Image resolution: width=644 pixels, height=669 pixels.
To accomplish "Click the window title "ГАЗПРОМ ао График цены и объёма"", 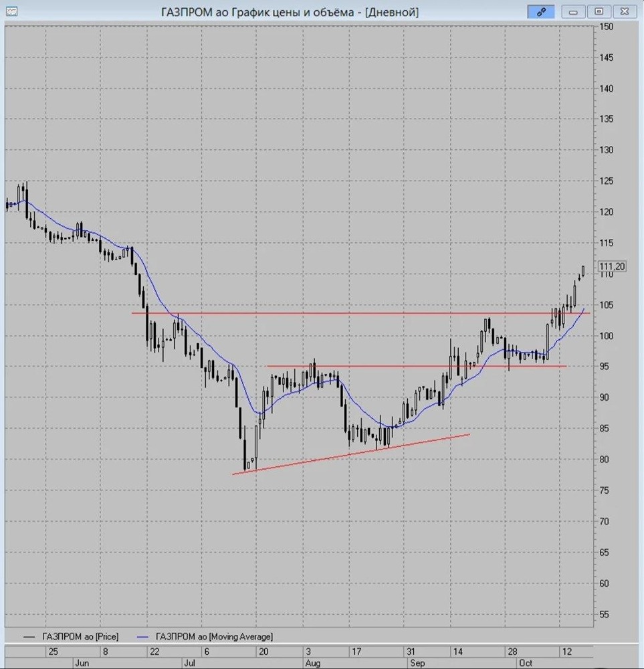I will pyautogui.click(x=257, y=12).
